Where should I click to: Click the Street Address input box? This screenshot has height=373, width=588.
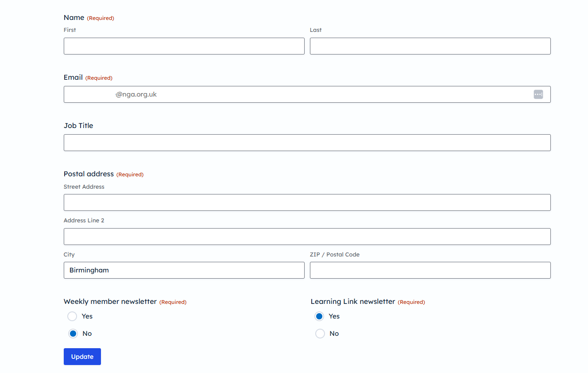coord(307,202)
